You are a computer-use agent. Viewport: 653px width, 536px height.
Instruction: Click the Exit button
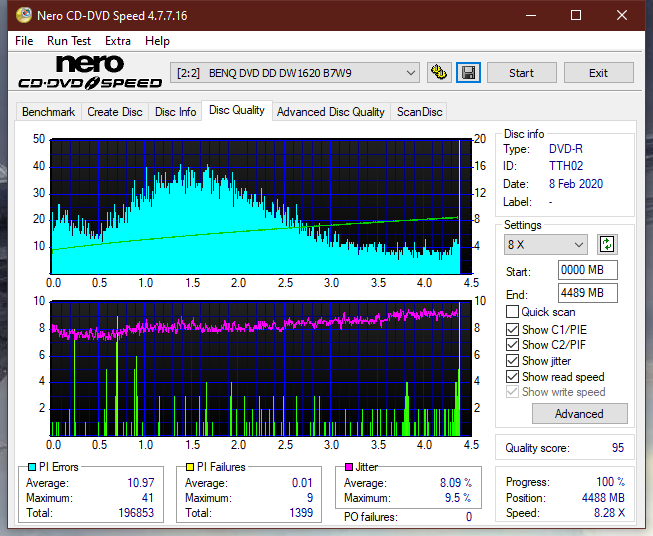point(598,73)
